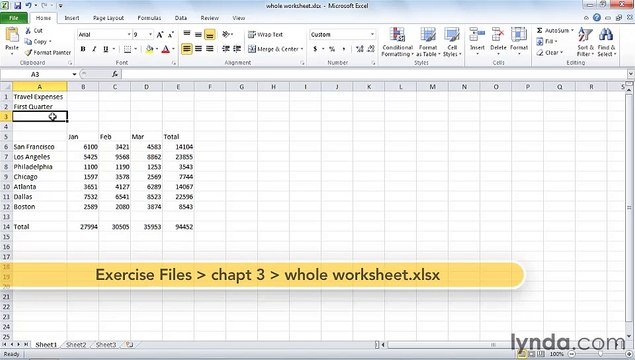The height and width of the screenshot is (360, 635).
Task: Switch to the Review tab
Action: (x=209, y=18)
